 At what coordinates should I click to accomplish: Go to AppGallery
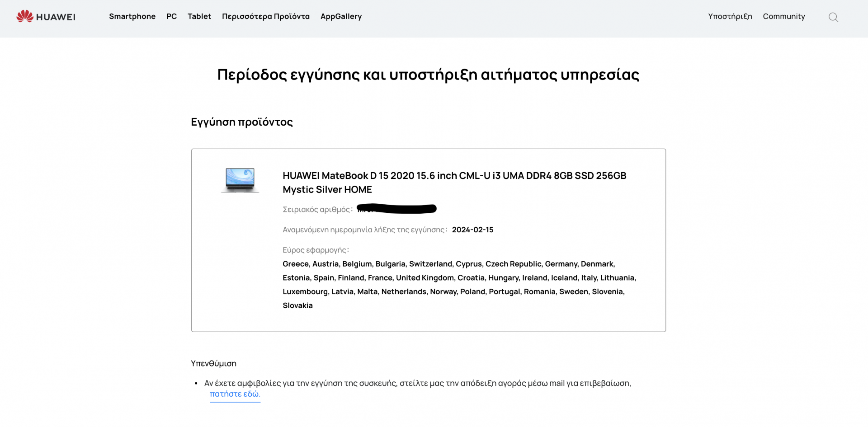(341, 16)
